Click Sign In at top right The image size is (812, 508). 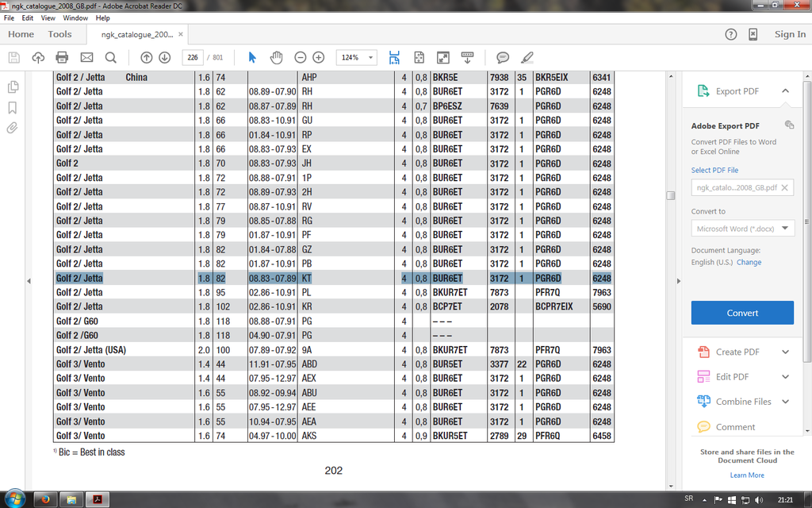(791, 34)
